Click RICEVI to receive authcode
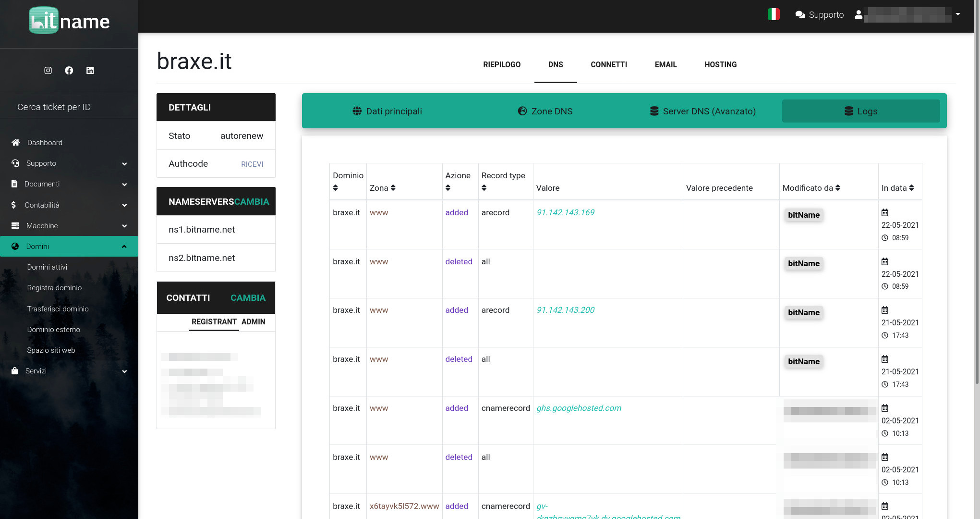980x519 pixels. (252, 164)
